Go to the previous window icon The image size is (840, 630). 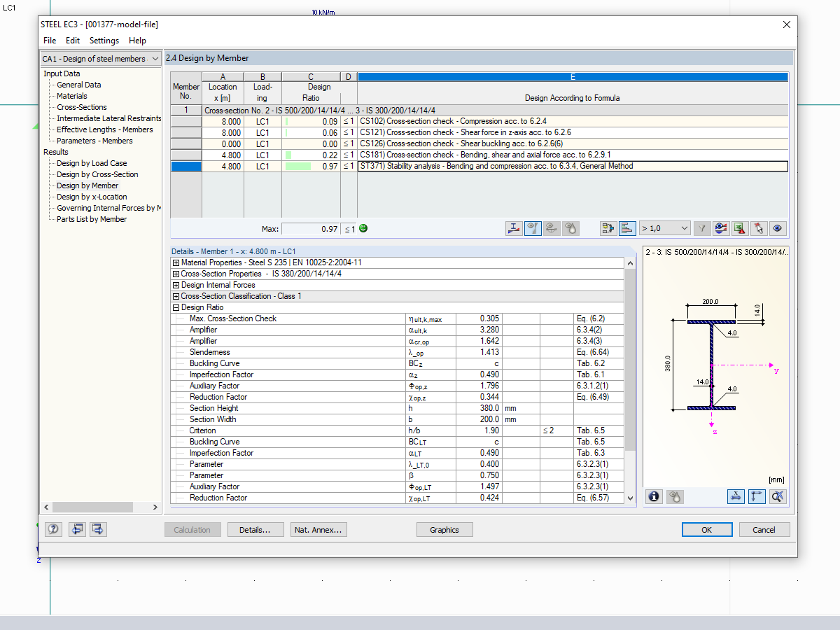(77, 530)
